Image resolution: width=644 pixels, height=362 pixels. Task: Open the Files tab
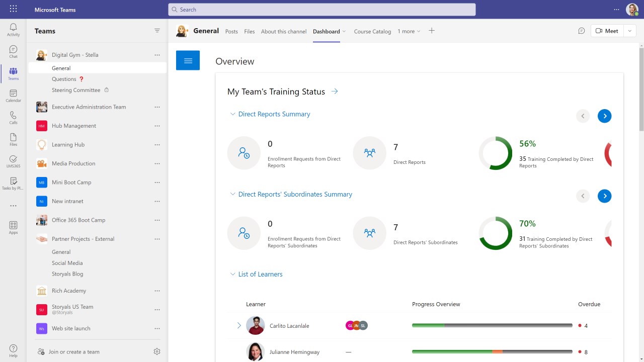(x=250, y=31)
